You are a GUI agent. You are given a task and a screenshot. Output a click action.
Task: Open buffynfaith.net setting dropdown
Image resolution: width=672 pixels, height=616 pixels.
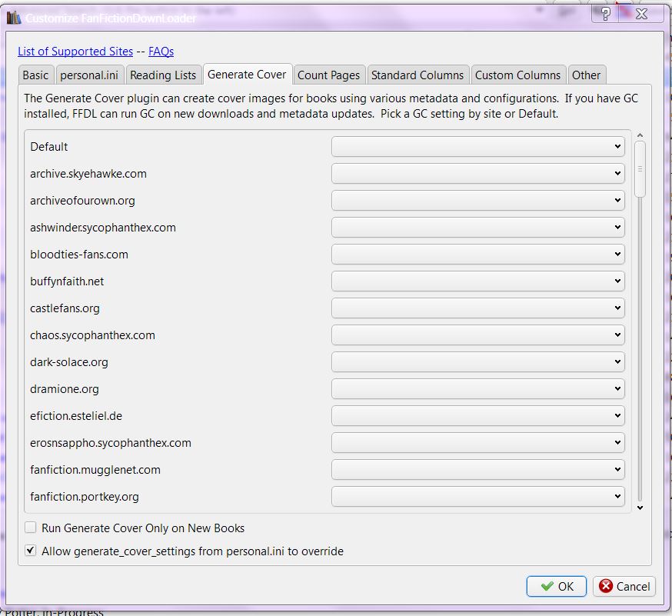477,281
